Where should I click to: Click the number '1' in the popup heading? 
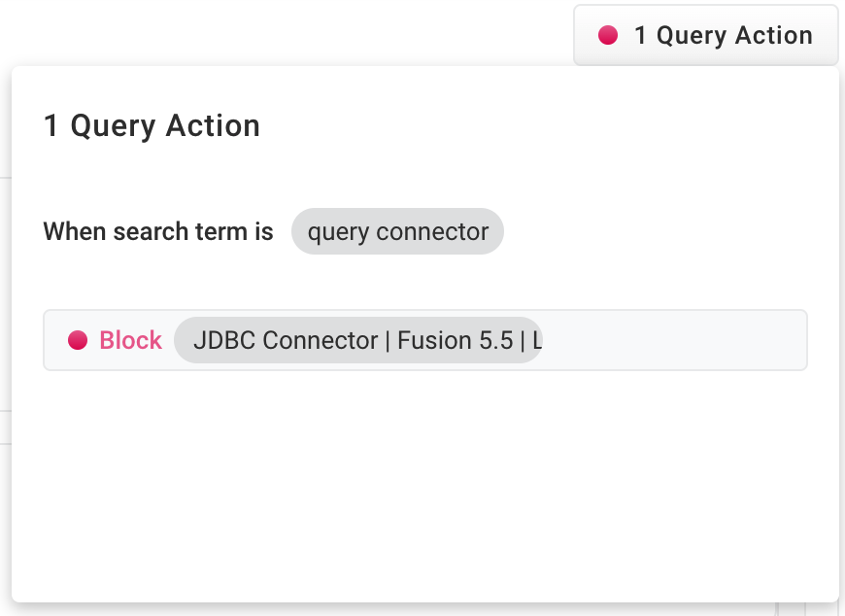[x=51, y=126]
